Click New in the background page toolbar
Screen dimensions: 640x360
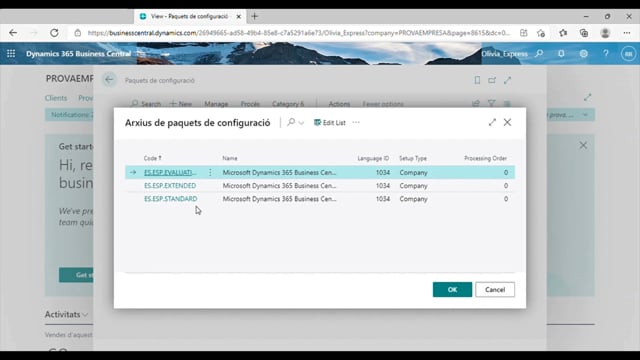pyautogui.click(x=180, y=104)
